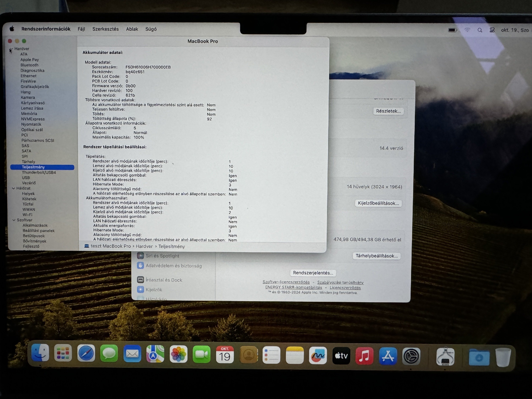Viewport: 532px width, 399px height.
Task: Open Maps from the Dock
Action: point(155,354)
